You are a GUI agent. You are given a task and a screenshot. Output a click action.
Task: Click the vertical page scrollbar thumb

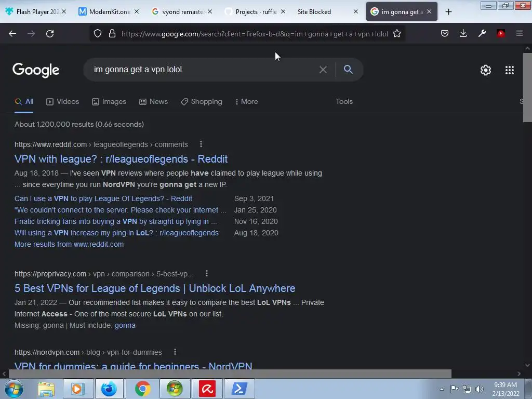coord(527,87)
